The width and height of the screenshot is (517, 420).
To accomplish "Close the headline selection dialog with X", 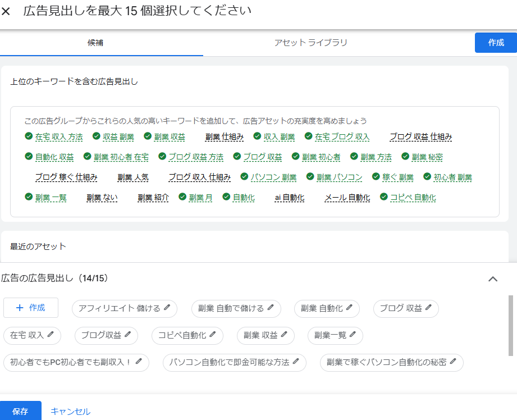I will [x=6, y=12].
